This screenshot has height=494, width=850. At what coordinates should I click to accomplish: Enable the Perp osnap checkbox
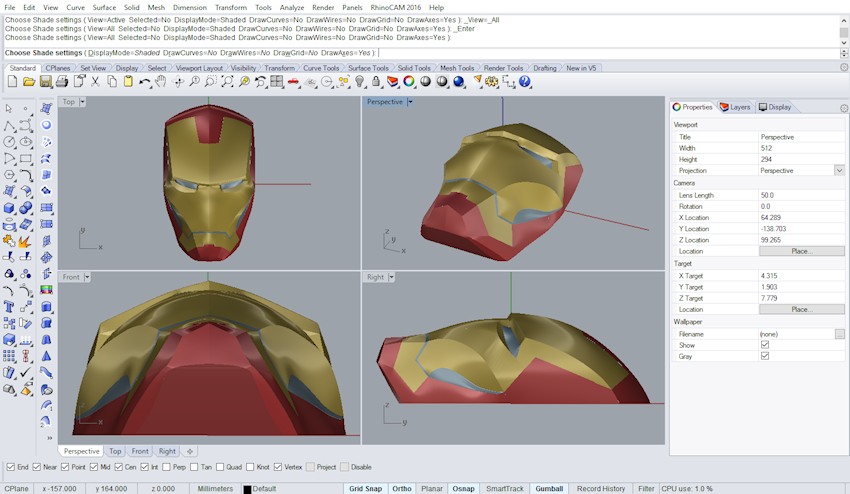coord(166,467)
